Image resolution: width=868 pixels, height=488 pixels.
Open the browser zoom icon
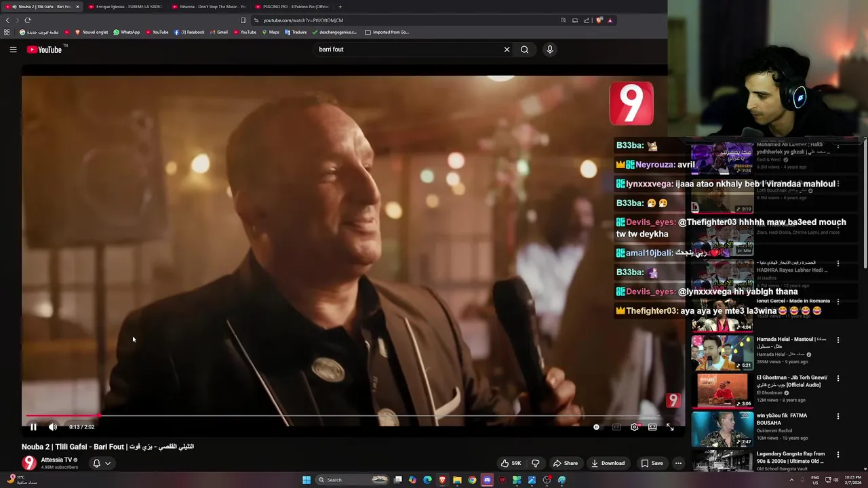[x=563, y=20]
